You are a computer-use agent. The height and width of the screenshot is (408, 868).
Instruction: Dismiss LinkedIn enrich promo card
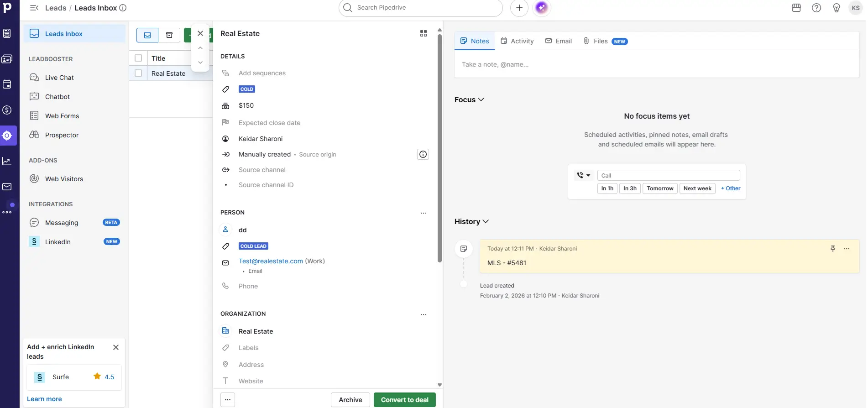click(116, 347)
